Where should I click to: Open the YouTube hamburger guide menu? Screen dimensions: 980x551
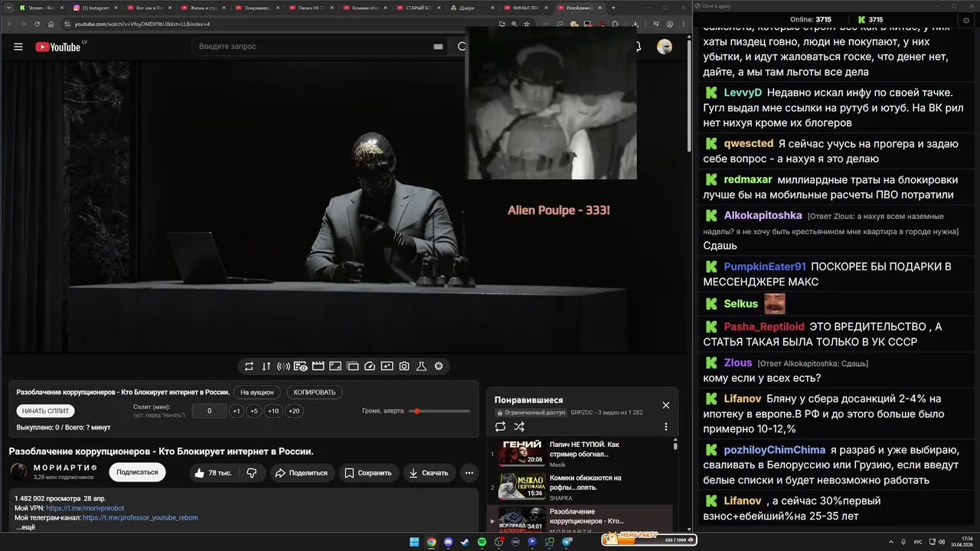pos(18,47)
